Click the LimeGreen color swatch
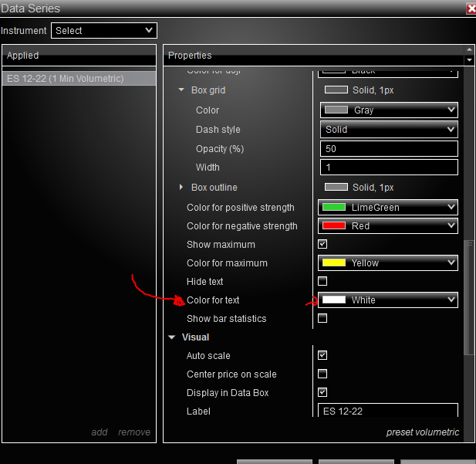Screen dimensions: 476x464 (334, 207)
